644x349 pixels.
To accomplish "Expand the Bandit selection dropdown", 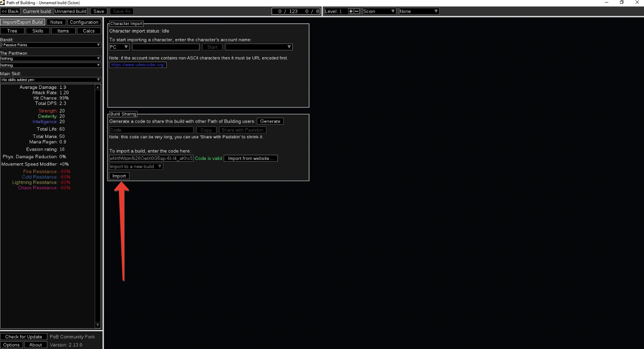I will pyautogui.click(x=50, y=45).
